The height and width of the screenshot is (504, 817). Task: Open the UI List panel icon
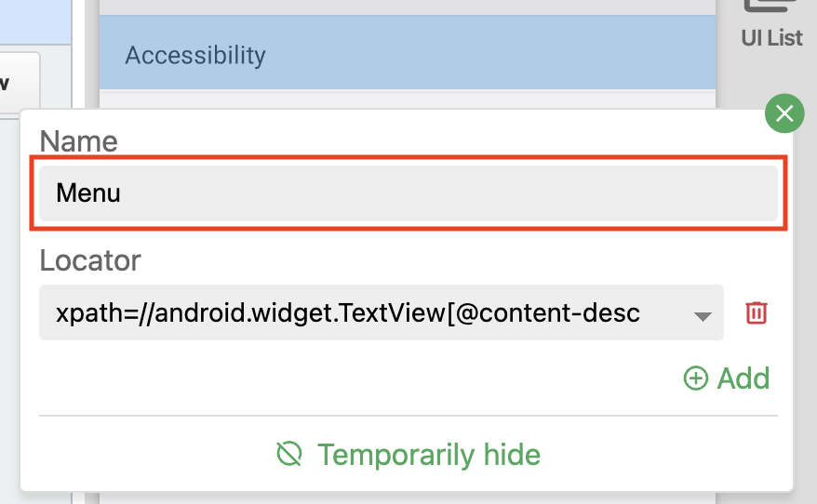pyautogui.click(x=771, y=6)
